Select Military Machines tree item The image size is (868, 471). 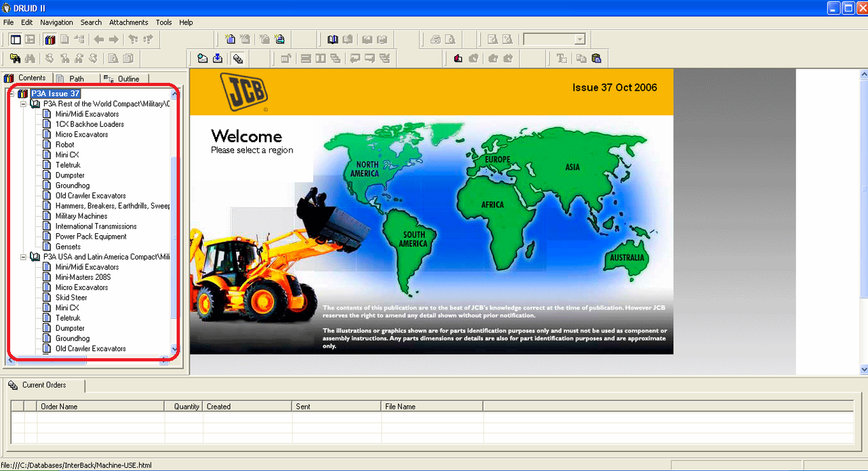pyautogui.click(x=81, y=216)
